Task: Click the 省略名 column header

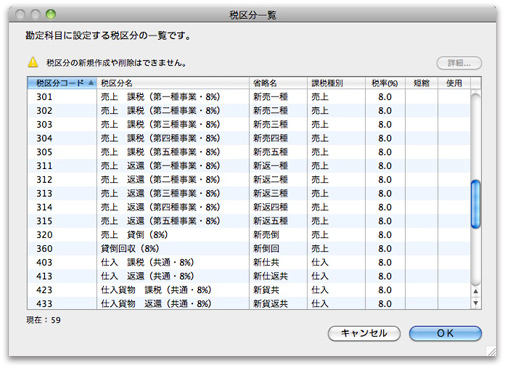Action: point(278,83)
